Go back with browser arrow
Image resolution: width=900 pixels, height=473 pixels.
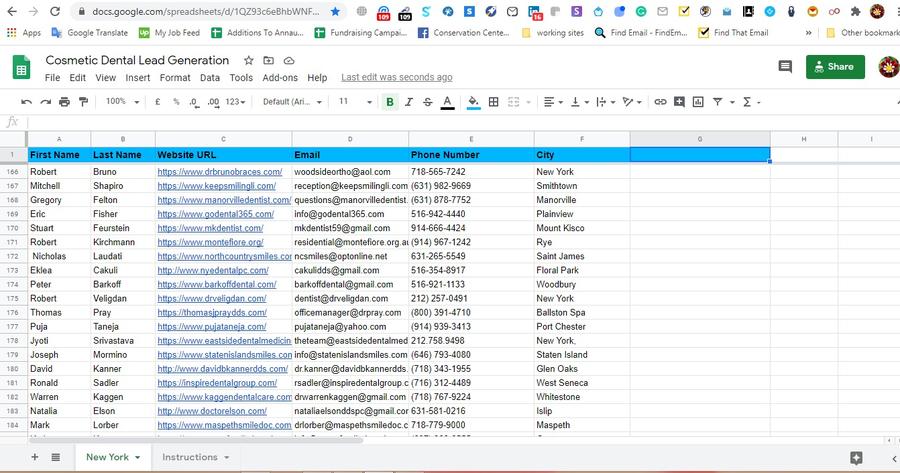tap(12, 11)
